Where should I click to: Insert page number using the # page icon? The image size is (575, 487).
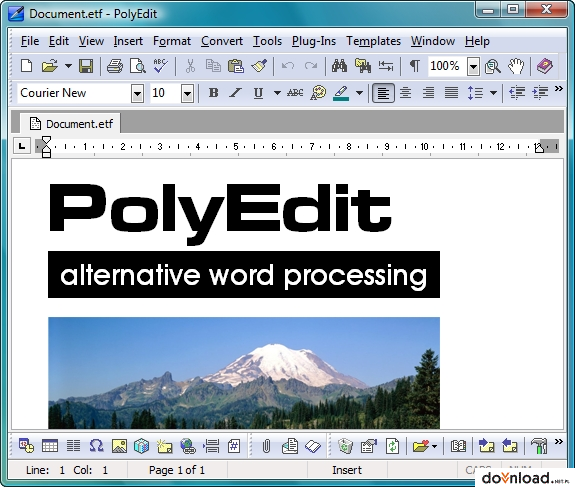(234, 446)
